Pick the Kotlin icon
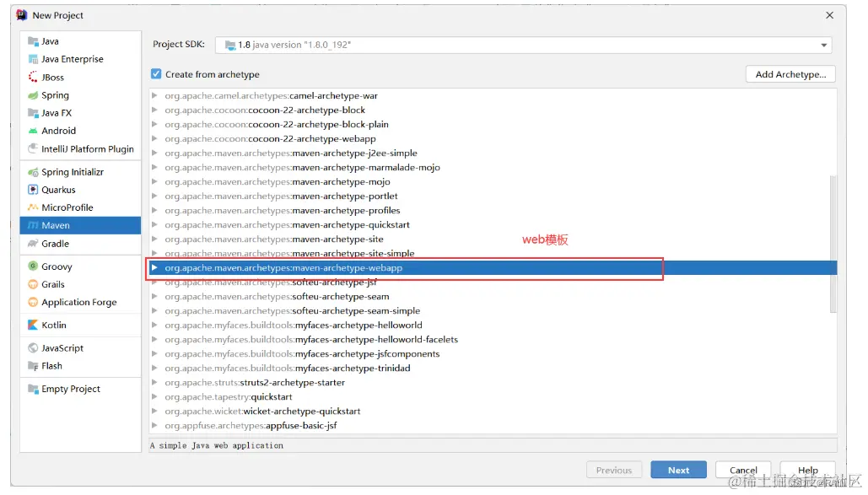Screen dimensions: 868x495 pos(33,325)
